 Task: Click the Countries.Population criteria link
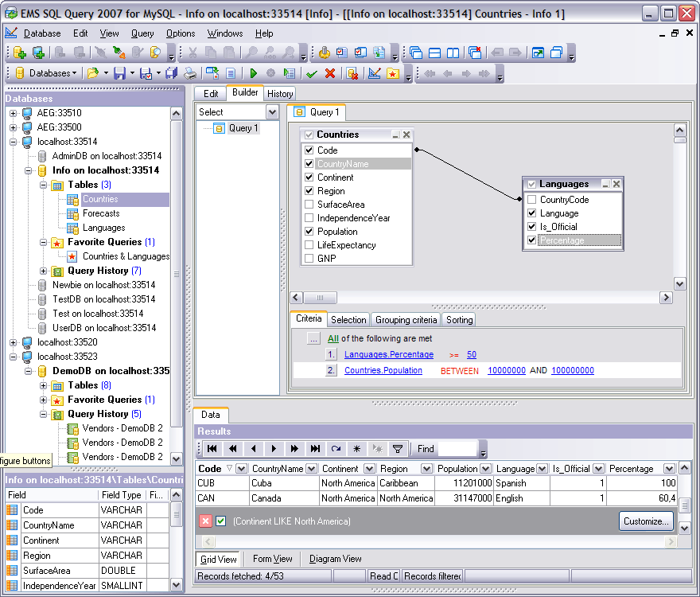(x=383, y=370)
